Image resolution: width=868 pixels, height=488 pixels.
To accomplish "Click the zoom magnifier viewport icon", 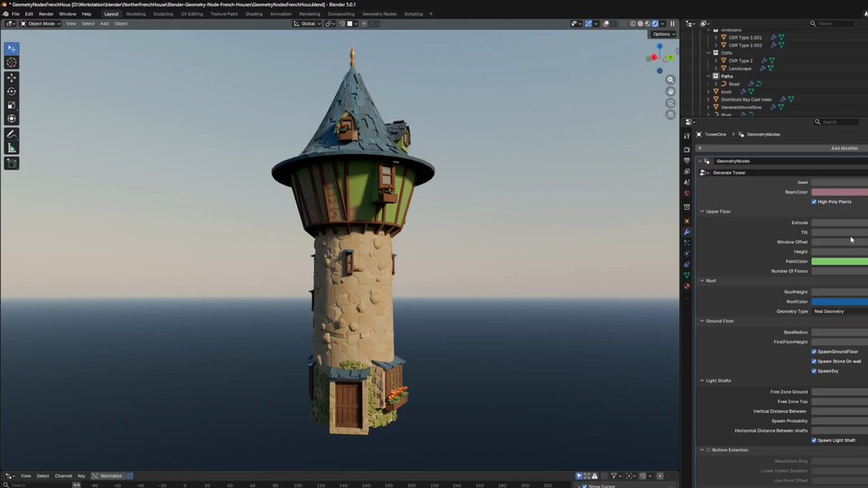I will pyautogui.click(x=671, y=80).
